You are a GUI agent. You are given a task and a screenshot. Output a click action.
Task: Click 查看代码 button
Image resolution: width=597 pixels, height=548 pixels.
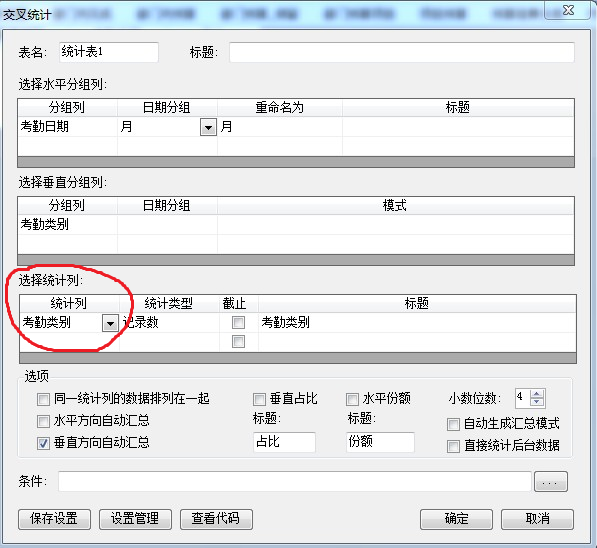(216, 519)
